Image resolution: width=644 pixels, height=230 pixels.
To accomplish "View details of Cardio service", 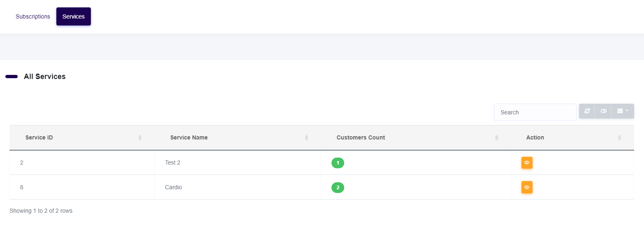I will click(527, 187).
